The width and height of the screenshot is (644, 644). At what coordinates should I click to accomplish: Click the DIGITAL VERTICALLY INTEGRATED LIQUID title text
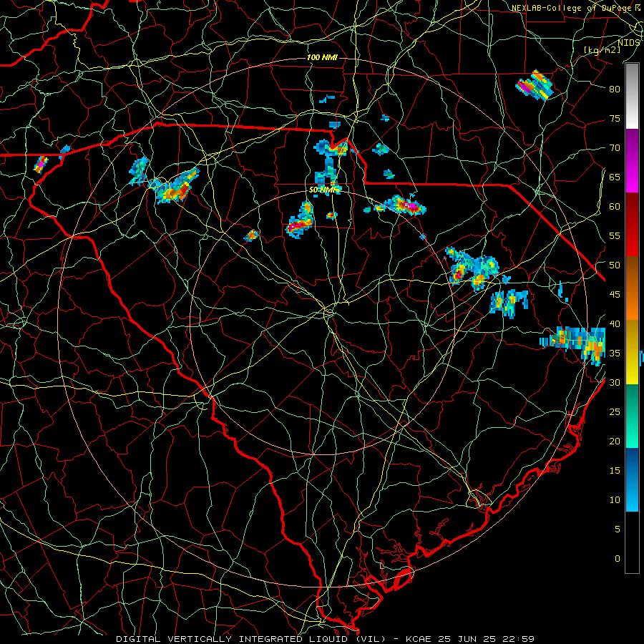coord(251,639)
